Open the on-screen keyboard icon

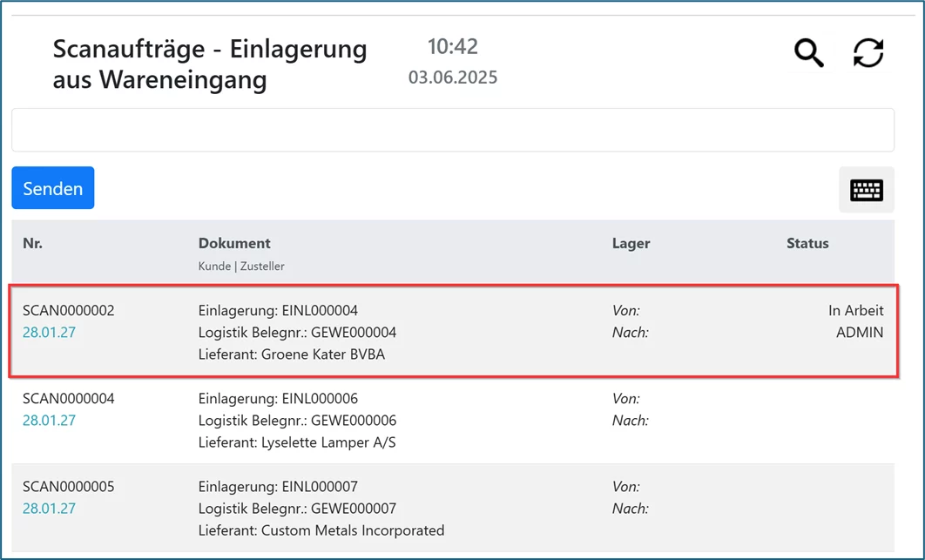coord(866,190)
